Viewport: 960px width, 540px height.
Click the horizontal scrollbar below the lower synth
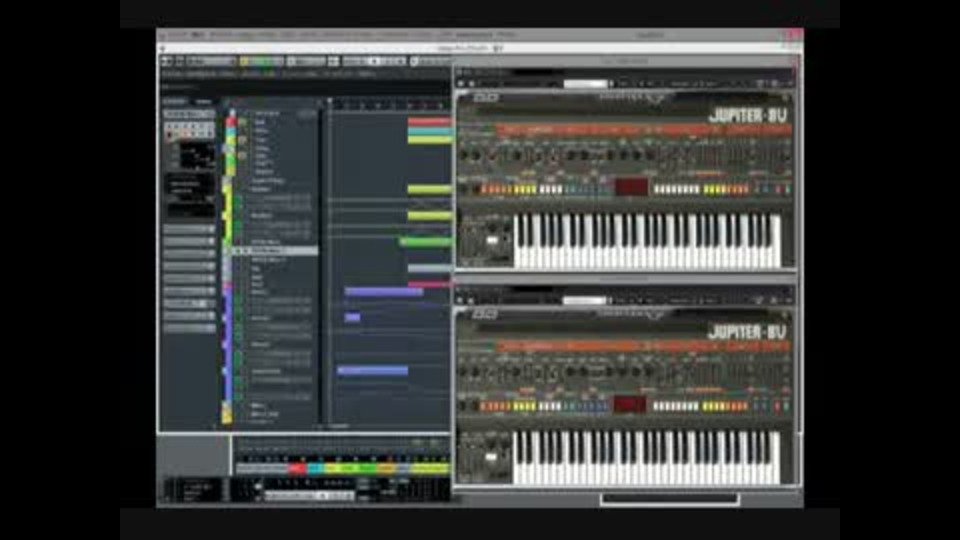click(x=670, y=499)
